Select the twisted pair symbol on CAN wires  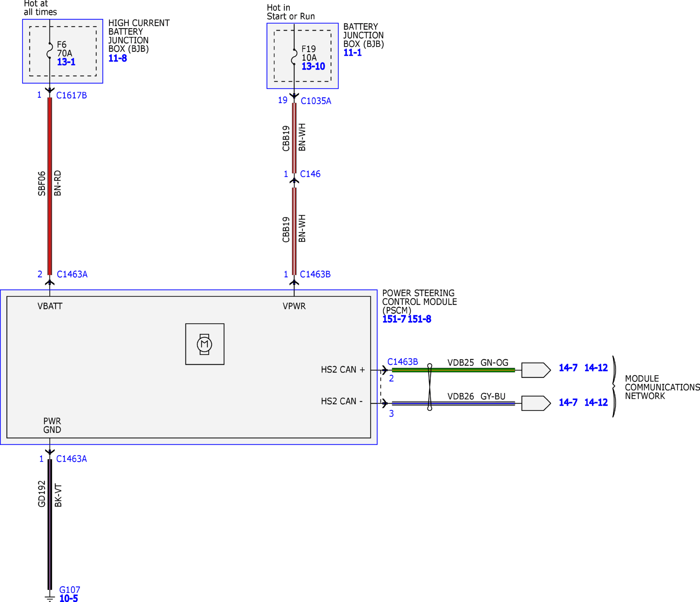click(430, 387)
